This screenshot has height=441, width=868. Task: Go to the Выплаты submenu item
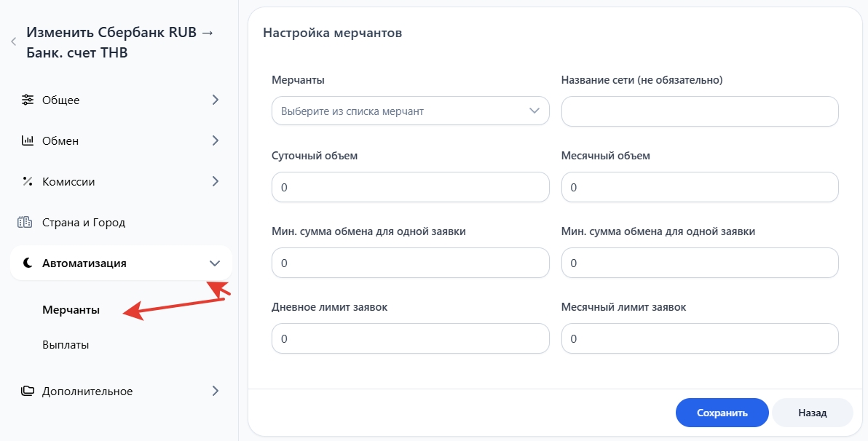[x=66, y=345]
